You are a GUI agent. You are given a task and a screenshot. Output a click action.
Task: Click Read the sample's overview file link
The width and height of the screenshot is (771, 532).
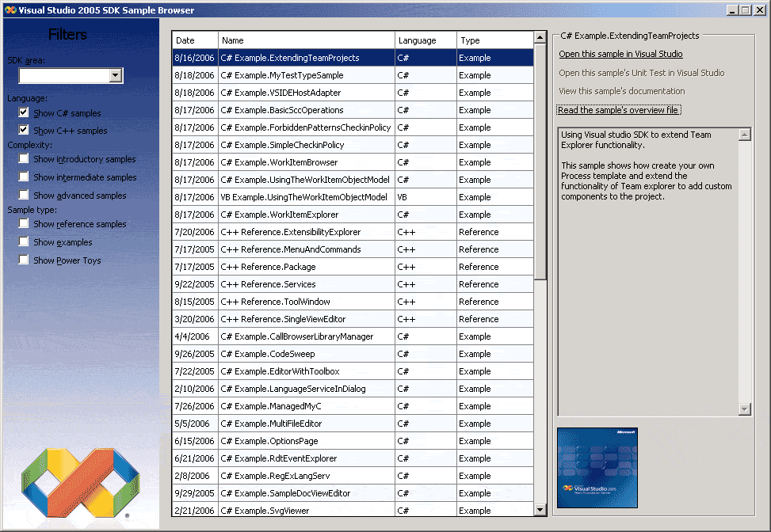pyautogui.click(x=619, y=110)
